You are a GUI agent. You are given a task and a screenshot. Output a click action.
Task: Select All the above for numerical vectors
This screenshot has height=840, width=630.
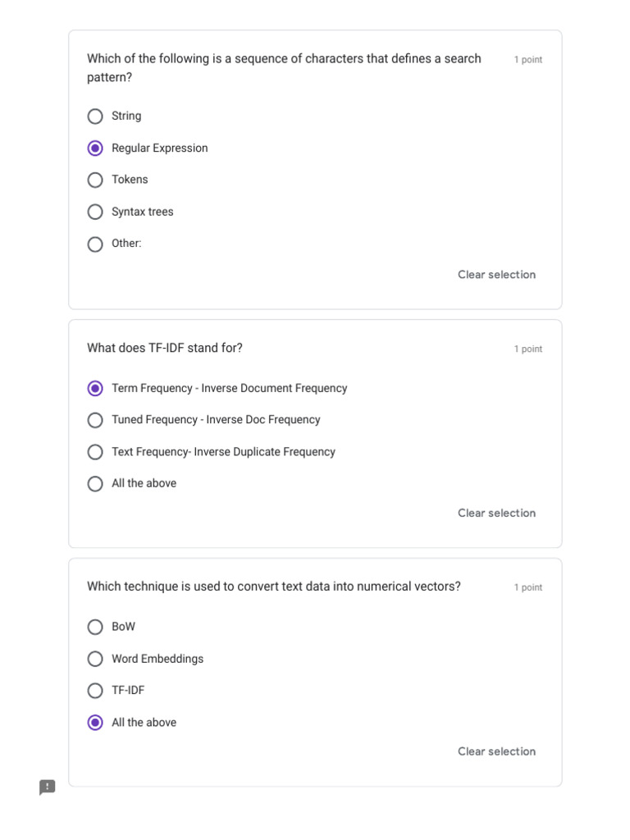click(x=95, y=723)
